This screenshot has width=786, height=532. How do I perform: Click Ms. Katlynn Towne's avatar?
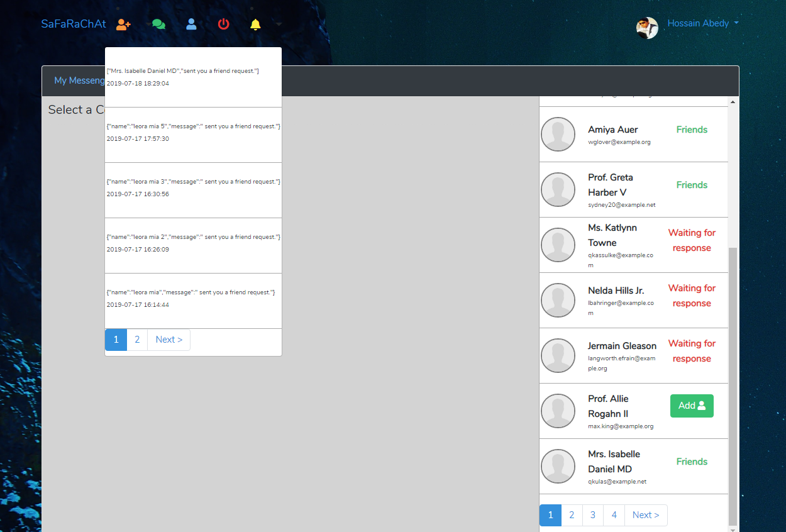(x=558, y=245)
